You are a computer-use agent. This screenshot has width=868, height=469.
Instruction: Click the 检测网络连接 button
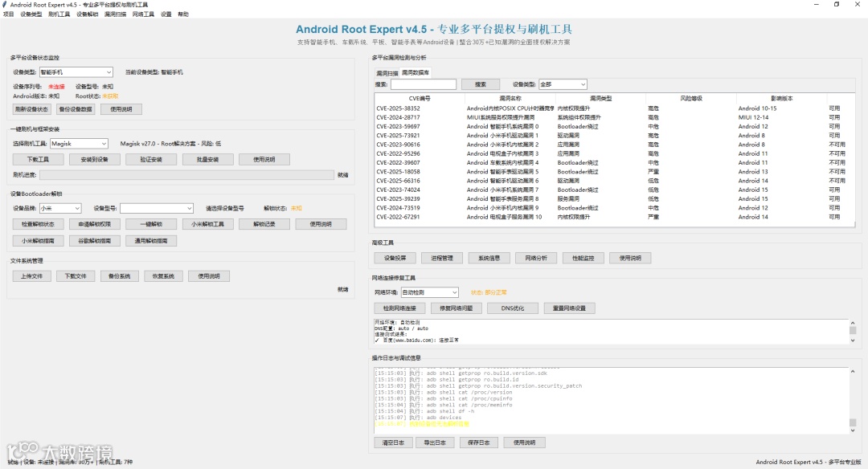pos(399,308)
